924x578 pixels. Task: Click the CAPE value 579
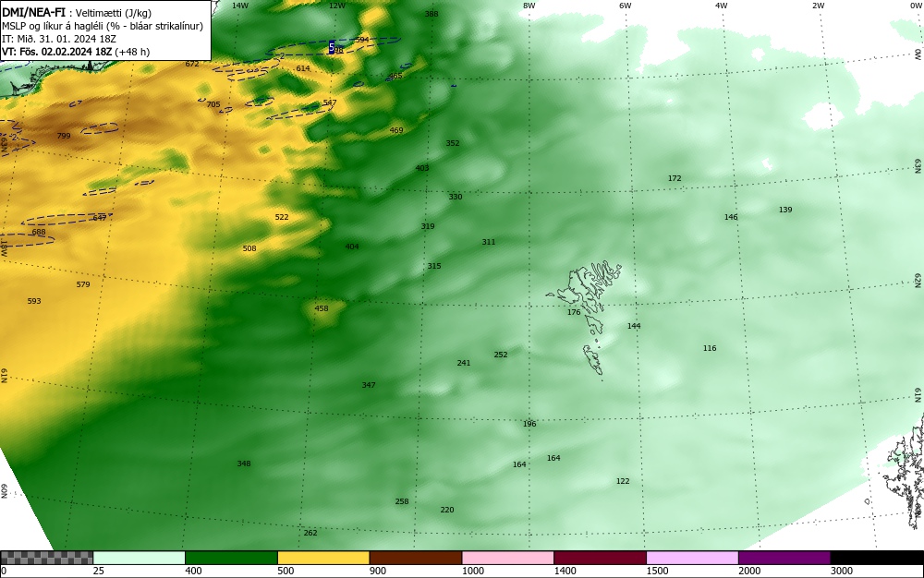coord(83,285)
